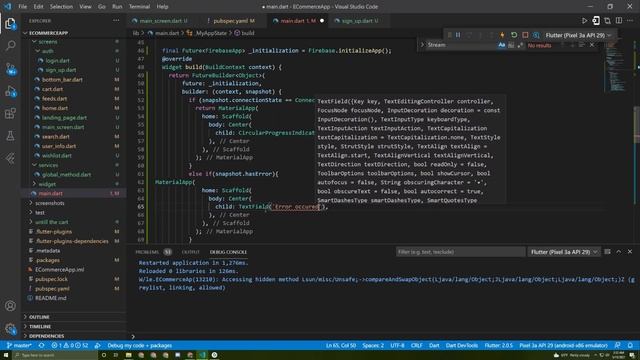Pause the debug session

(x=458, y=35)
